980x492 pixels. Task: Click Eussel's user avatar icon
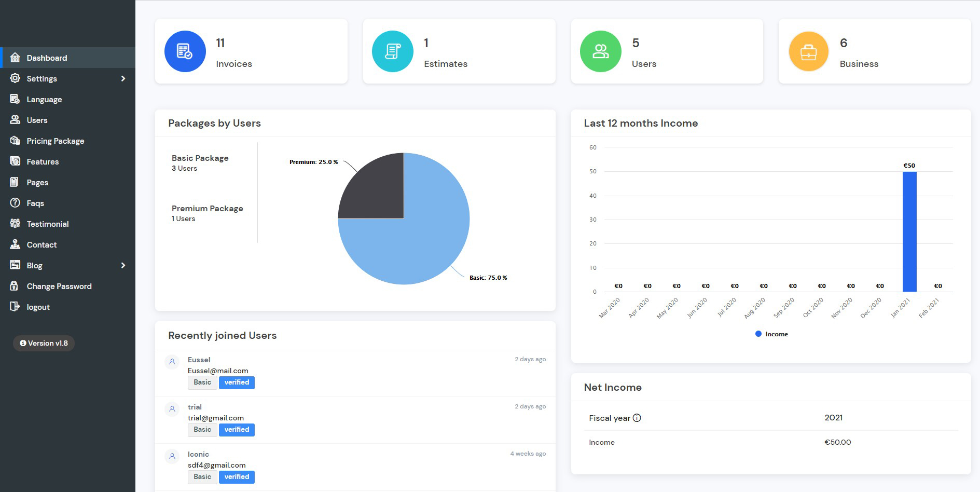click(x=172, y=362)
